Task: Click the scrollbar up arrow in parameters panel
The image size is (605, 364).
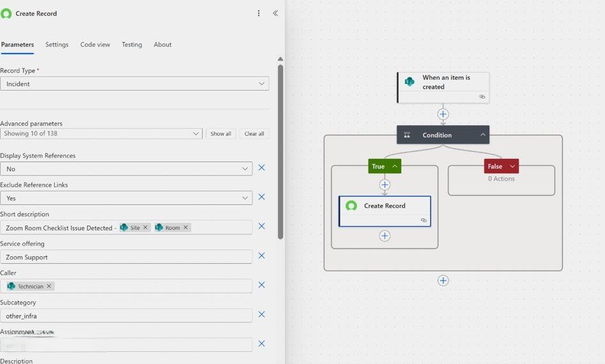Action: tap(280, 59)
